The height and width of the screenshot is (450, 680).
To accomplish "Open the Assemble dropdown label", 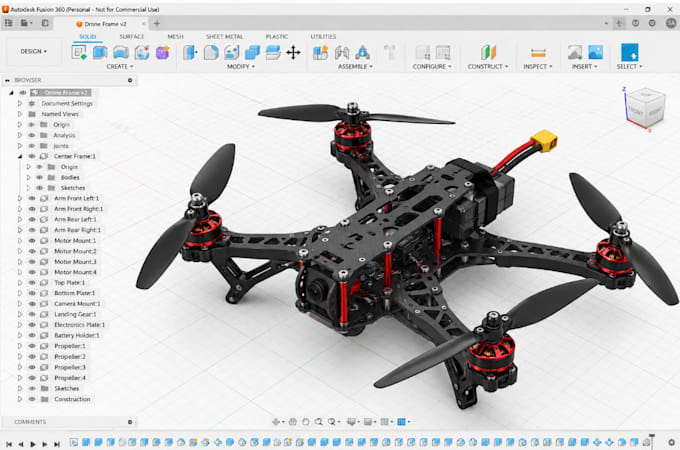I will 355,66.
